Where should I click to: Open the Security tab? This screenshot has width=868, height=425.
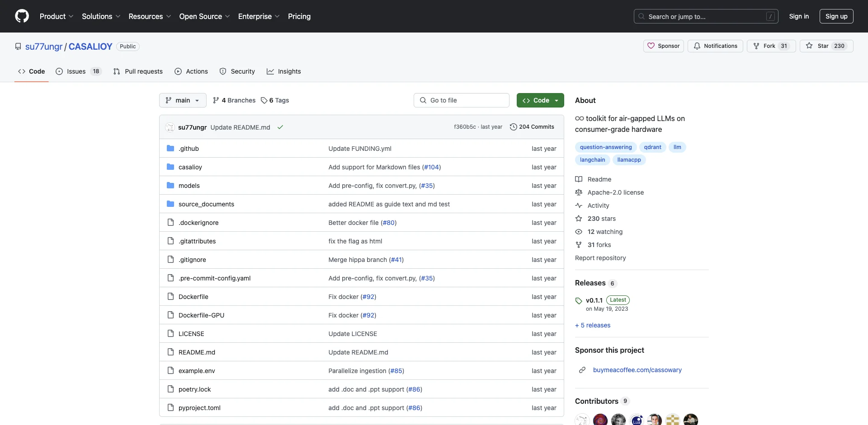pos(237,71)
